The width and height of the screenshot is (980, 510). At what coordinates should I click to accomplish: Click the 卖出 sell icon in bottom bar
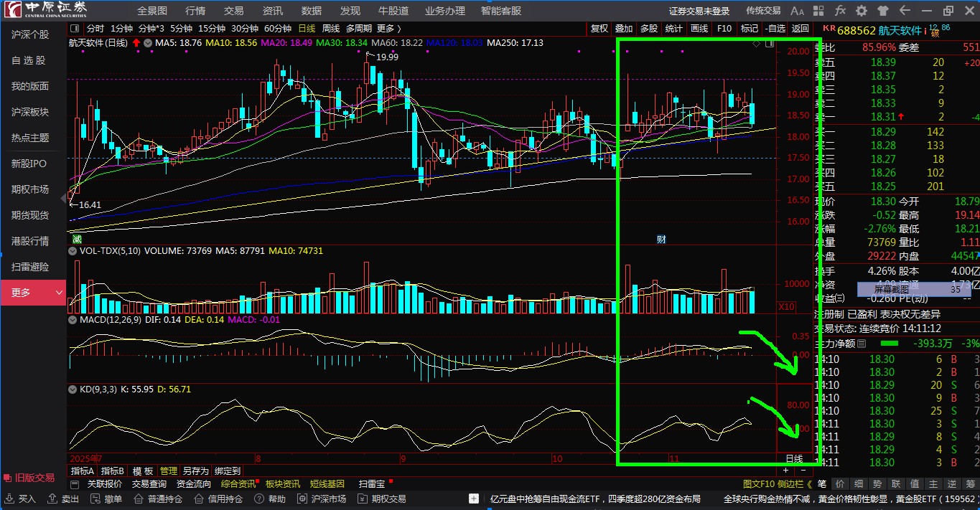[52, 499]
